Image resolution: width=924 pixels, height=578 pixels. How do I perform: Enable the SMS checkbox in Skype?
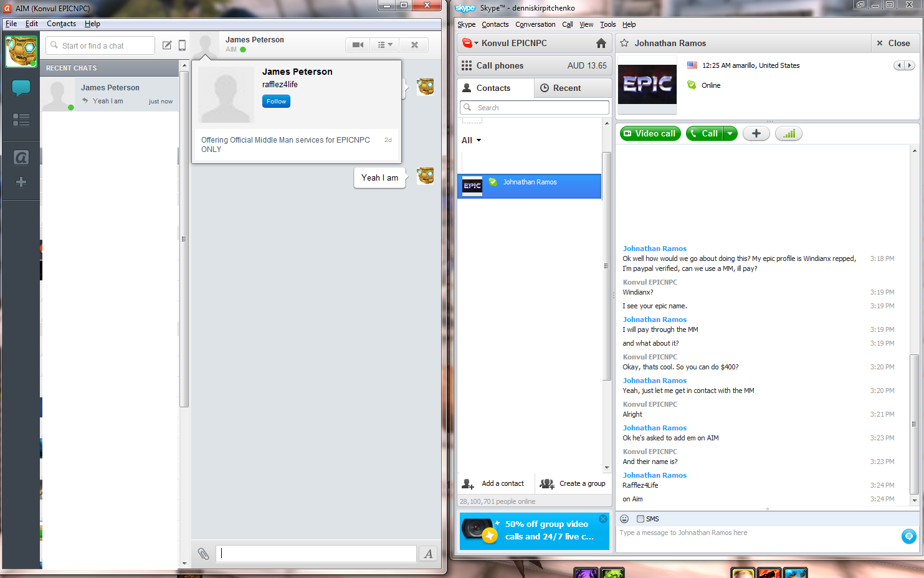click(640, 519)
